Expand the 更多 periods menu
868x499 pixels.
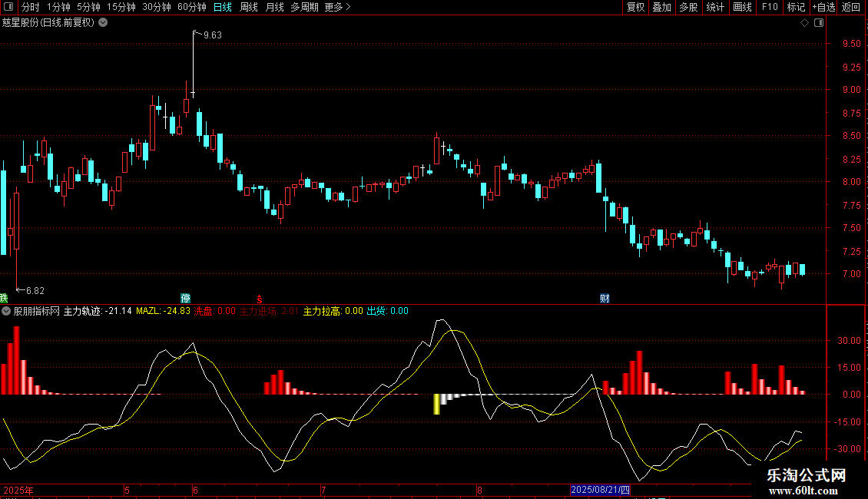(337, 7)
